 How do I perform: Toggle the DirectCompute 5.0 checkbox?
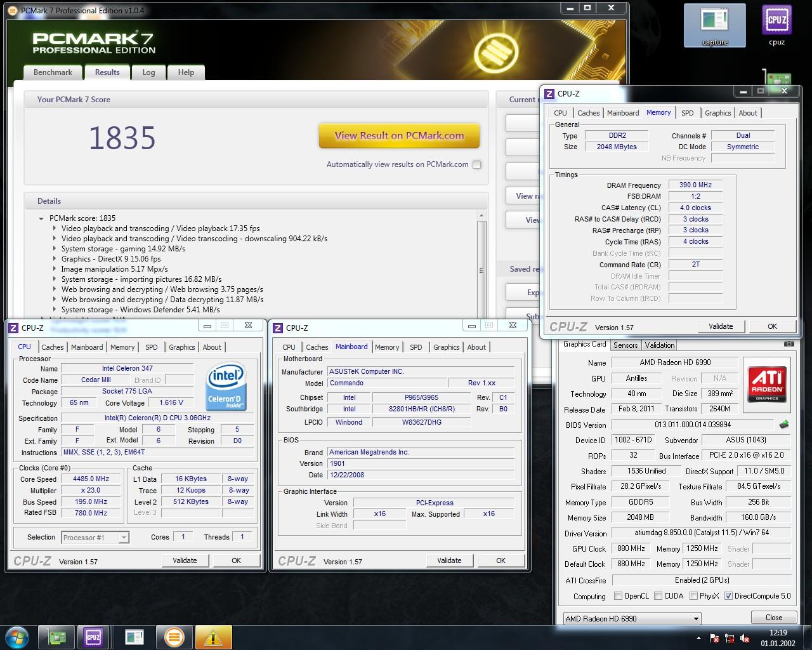[x=728, y=596]
